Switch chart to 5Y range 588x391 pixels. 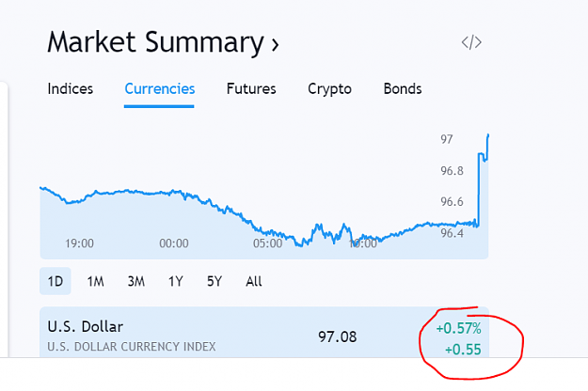coord(215,281)
